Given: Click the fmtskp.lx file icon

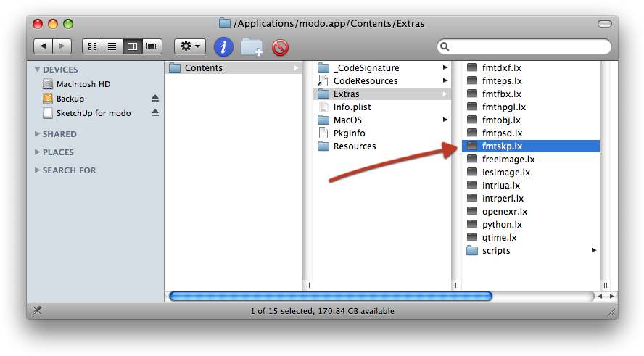Looking at the screenshot, I should pyautogui.click(x=472, y=146).
